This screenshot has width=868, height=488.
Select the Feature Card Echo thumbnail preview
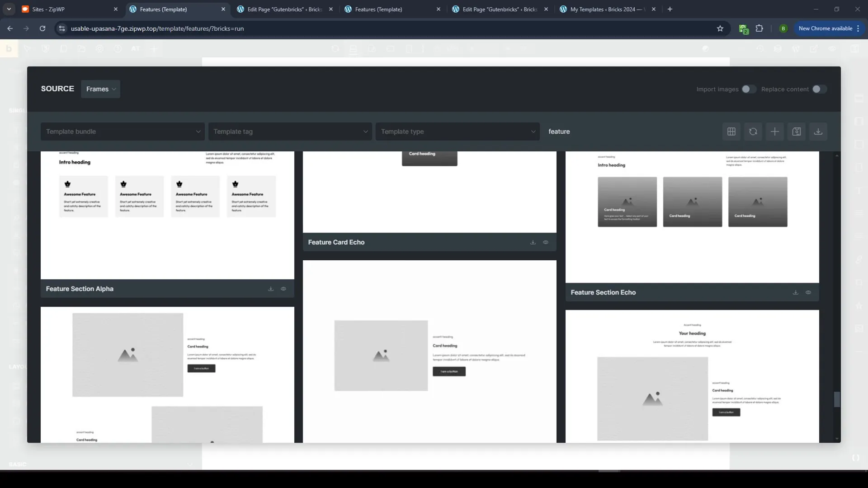tap(429, 192)
